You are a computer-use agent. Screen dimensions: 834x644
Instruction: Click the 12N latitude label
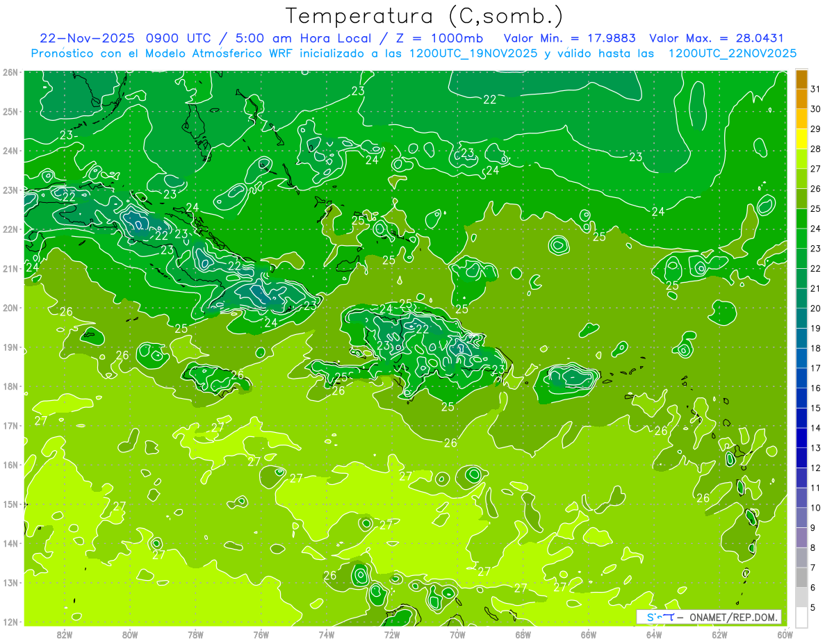click(x=10, y=622)
